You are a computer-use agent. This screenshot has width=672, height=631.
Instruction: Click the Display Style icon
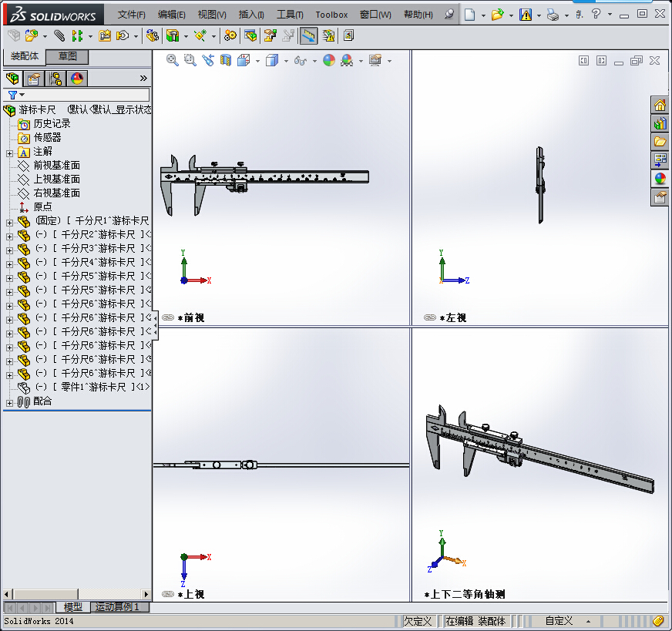click(x=272, y=60)
